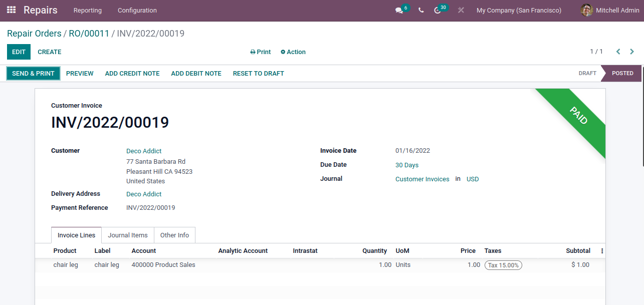
Task: Switch to the Invoice Lines tab
Action: pos(76,235)
